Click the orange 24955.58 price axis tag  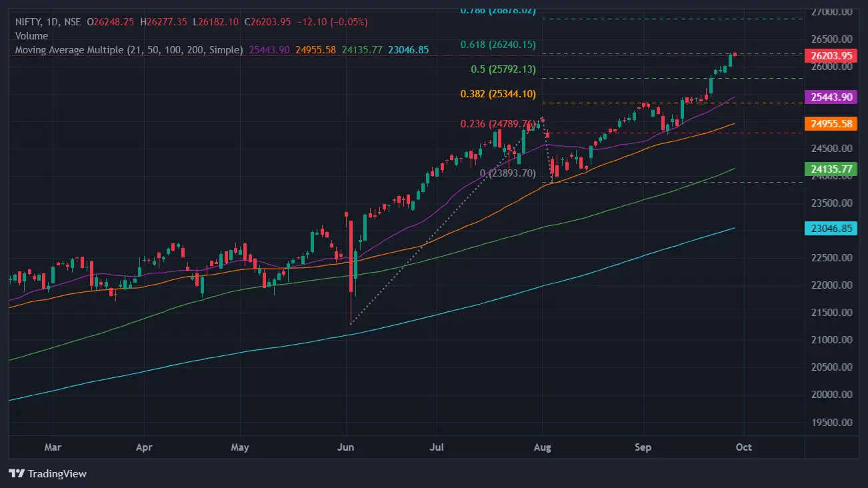tap(831, 123)
